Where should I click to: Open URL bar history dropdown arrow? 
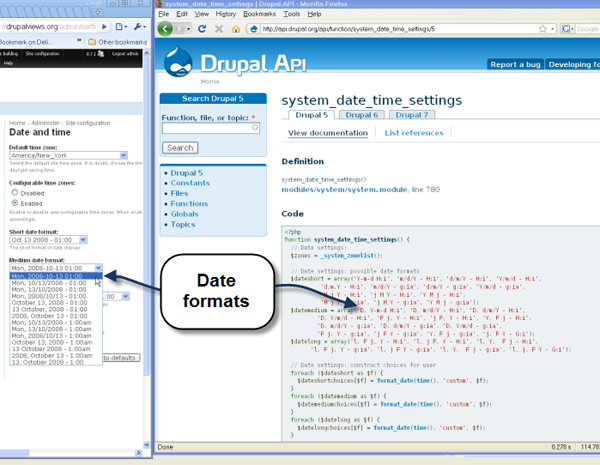point(553,29)
